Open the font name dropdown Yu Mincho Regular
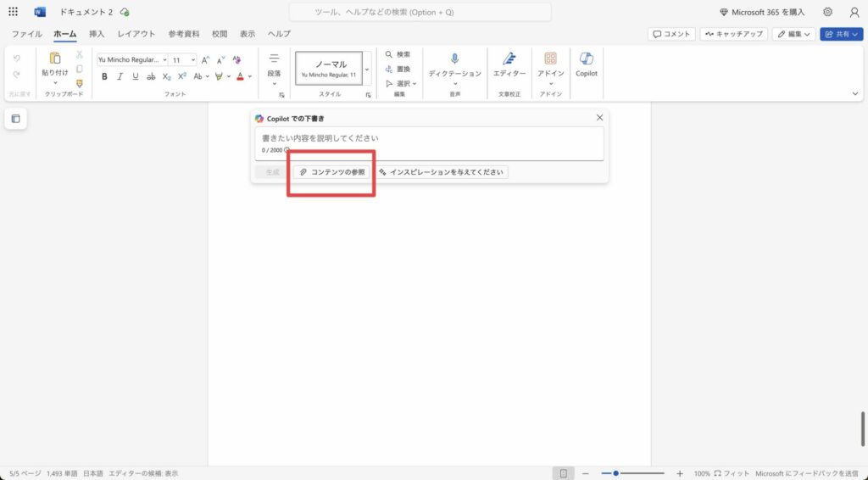868x480 pixels. 131,60
